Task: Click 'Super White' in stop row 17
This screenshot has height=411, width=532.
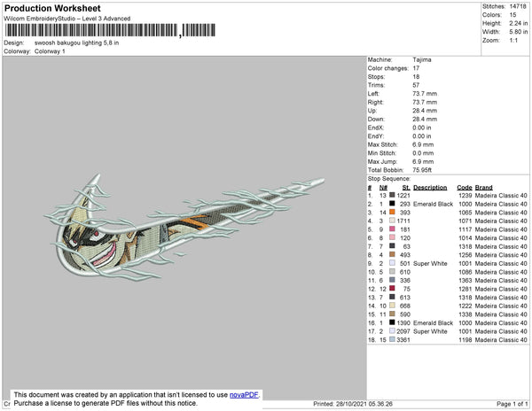Action: click(x=430, y=331)
